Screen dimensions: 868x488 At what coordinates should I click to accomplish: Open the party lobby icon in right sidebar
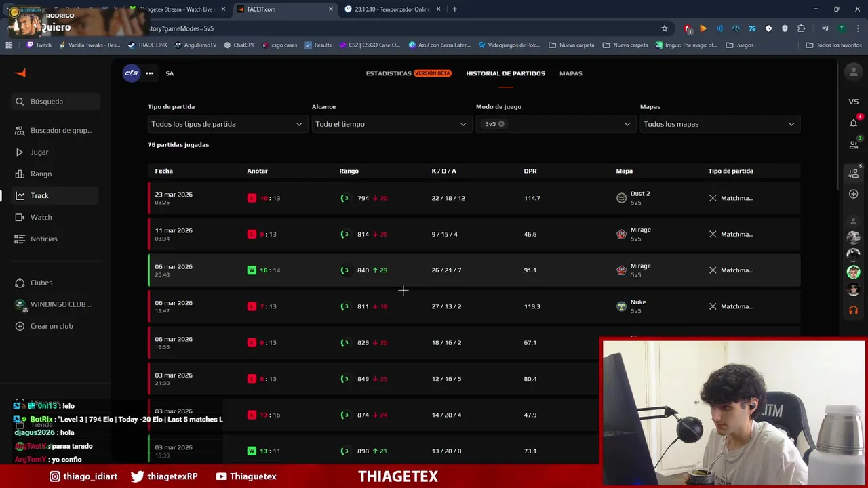coord(853,174)
